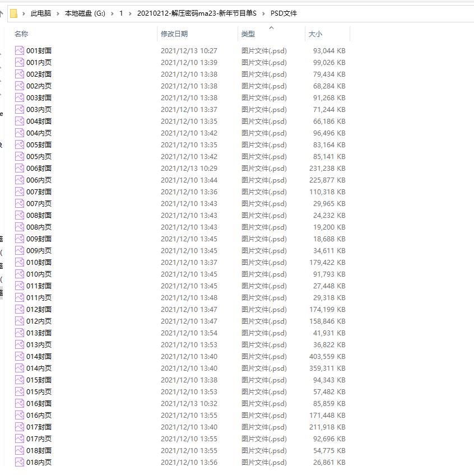The width and height of the screenshot is (474, 476).
Task: Click the date 2021/12/10 13:56
Action: (x=189, y=463)
